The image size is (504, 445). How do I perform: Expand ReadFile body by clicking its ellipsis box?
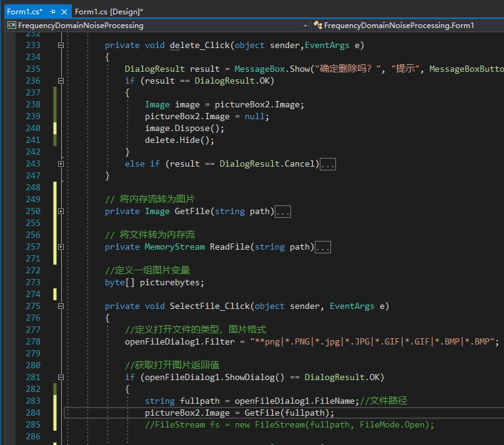(x=323, y=247)
